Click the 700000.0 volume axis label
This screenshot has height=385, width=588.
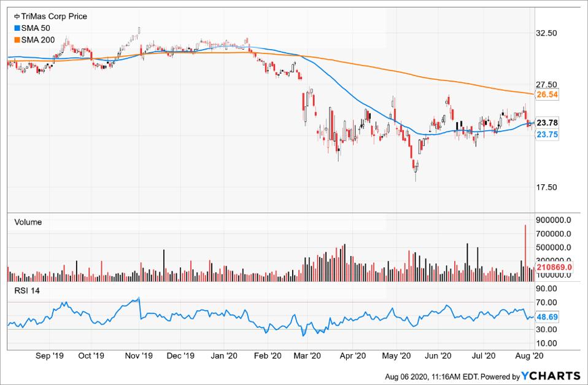pos(554,234)
